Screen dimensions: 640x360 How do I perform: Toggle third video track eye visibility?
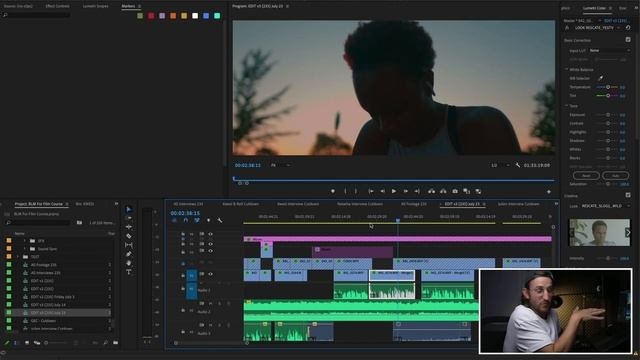tap(210, 251)
